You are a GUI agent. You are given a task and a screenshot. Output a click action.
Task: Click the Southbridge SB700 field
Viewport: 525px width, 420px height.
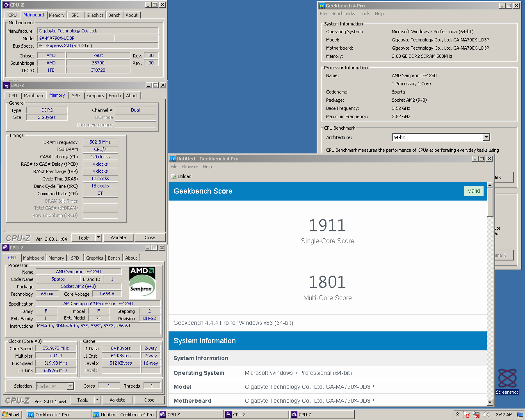(98, 63)
